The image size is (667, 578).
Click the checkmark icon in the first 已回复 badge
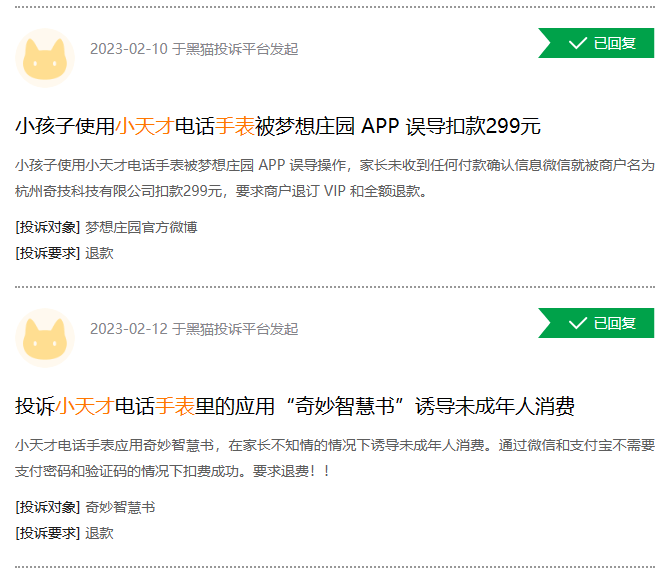pyautogui.click(x=577, y=43)
